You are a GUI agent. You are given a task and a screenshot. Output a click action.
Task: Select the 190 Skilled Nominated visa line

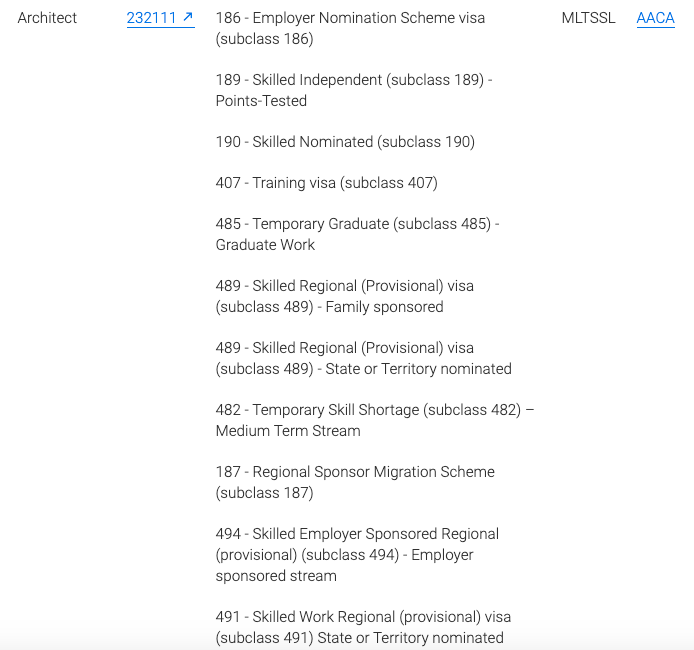(345, 142)
